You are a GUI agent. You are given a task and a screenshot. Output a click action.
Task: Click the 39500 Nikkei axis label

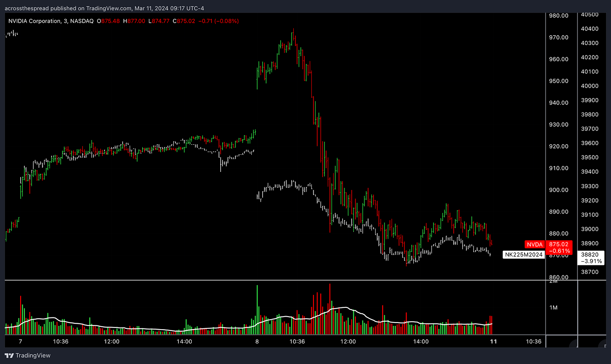pyautogui.click(x=590, y=157)
